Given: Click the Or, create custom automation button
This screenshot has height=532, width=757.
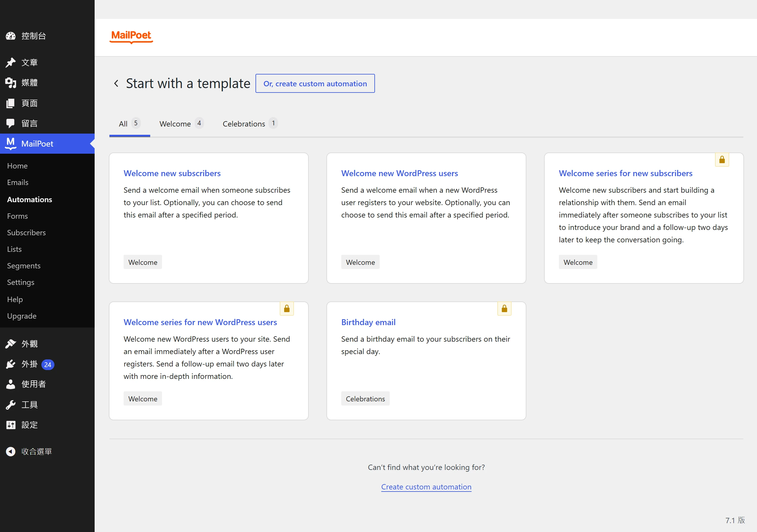Looking at the screenshot, I should click(315, 83).
